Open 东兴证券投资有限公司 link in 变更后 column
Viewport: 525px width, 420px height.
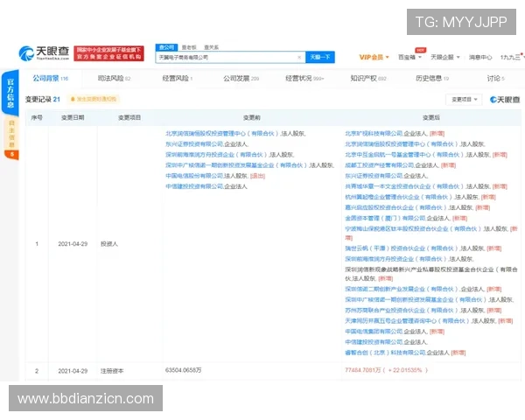click(374, 176)
